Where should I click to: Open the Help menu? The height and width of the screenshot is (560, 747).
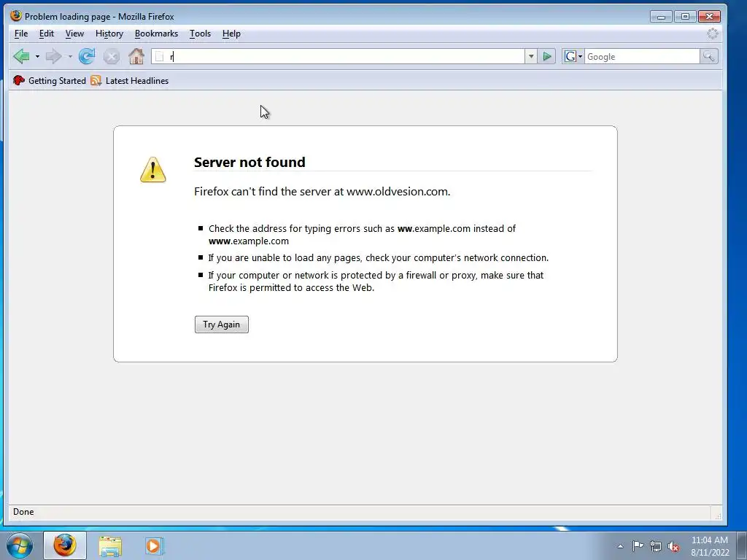click(231, 34)
